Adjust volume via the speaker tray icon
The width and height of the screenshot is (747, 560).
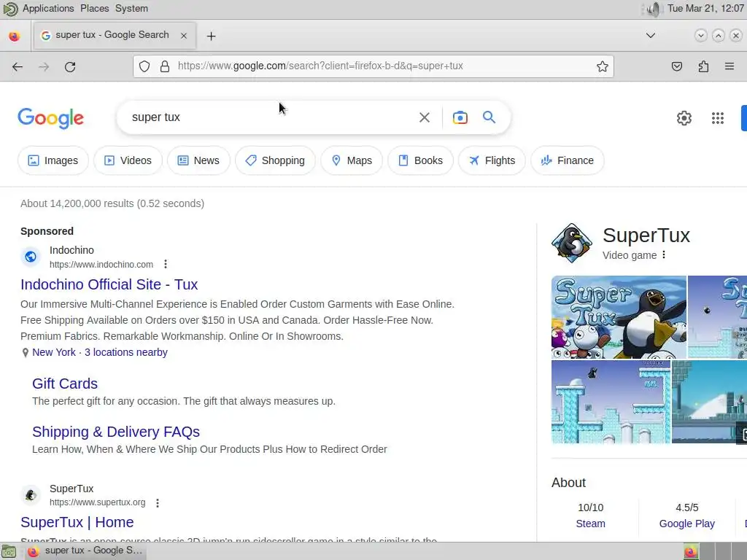[653, 9]
